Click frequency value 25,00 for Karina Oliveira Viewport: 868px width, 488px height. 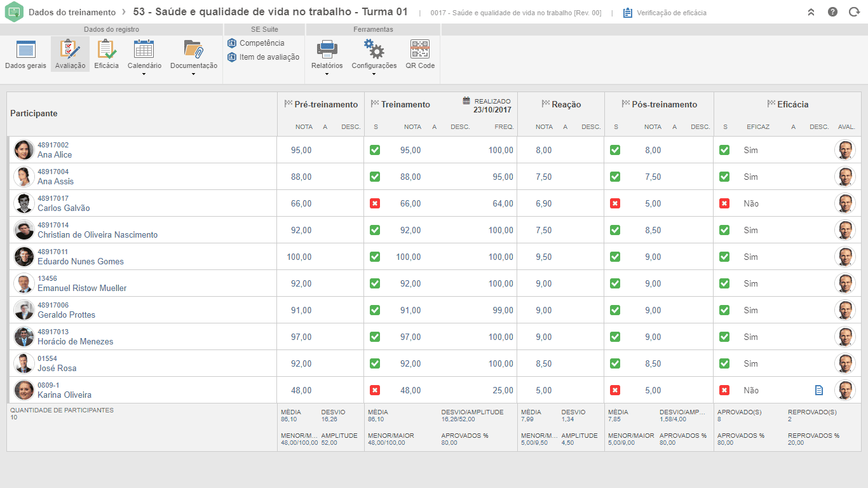(x=503, y=390)
